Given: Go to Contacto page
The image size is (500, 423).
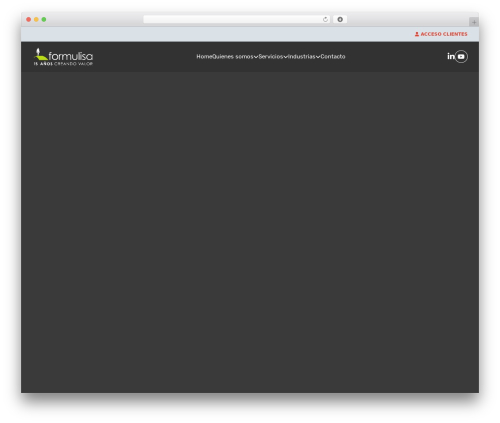Looking at the screenshot, I should pyautogui.click(x=333, y=57).
